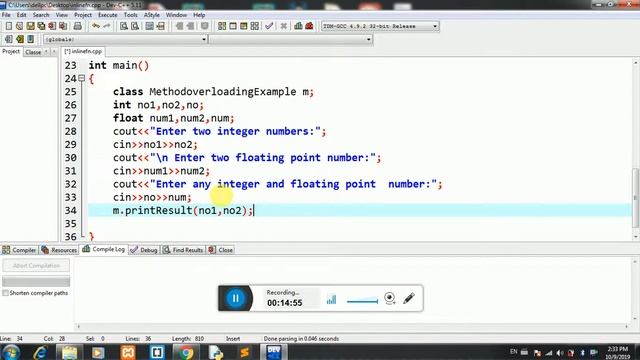This screenshot has height=360, width=640.
Task: Open the Search menu
Action: tap(41, 15)
